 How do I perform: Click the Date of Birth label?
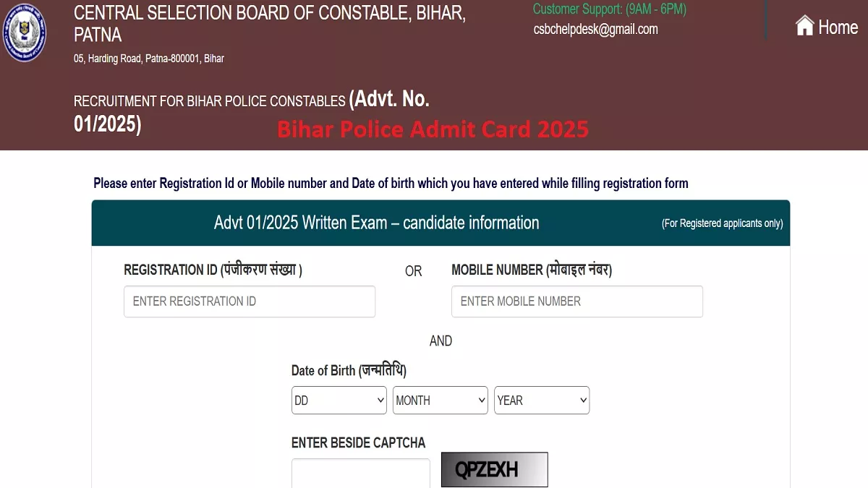tap(349, 371)
